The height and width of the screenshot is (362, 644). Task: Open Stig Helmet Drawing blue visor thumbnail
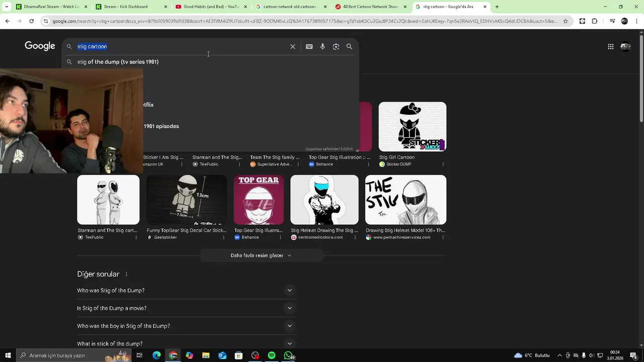(325, 200)
